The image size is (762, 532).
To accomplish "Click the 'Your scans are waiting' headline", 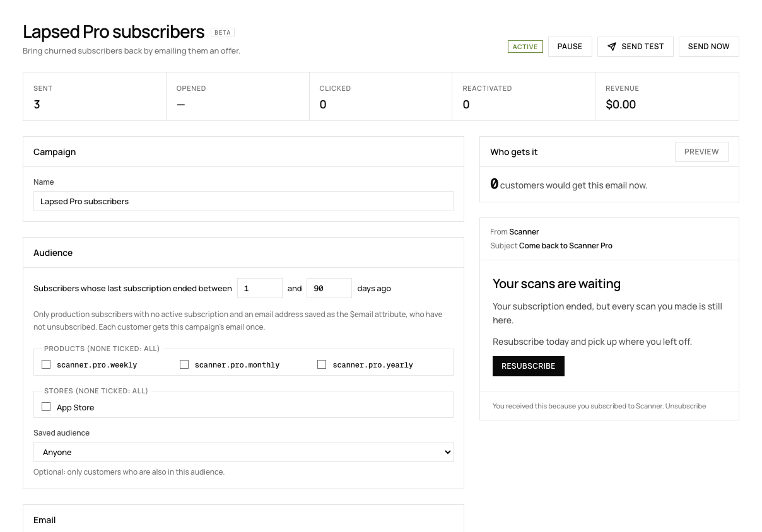I will (x=556, y=284).
